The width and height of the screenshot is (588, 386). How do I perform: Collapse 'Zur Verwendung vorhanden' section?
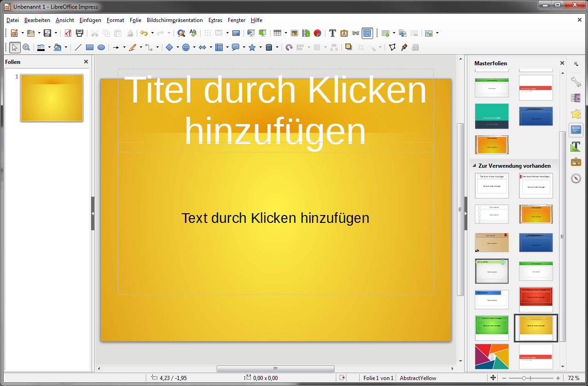473,166
